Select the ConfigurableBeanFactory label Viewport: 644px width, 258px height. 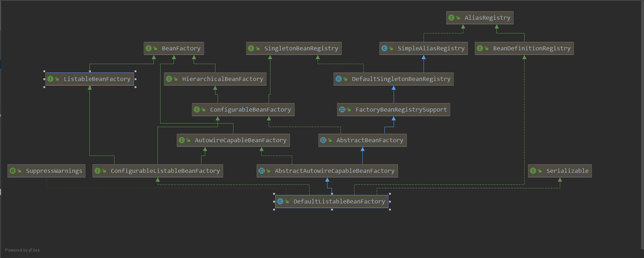[250, 109]
